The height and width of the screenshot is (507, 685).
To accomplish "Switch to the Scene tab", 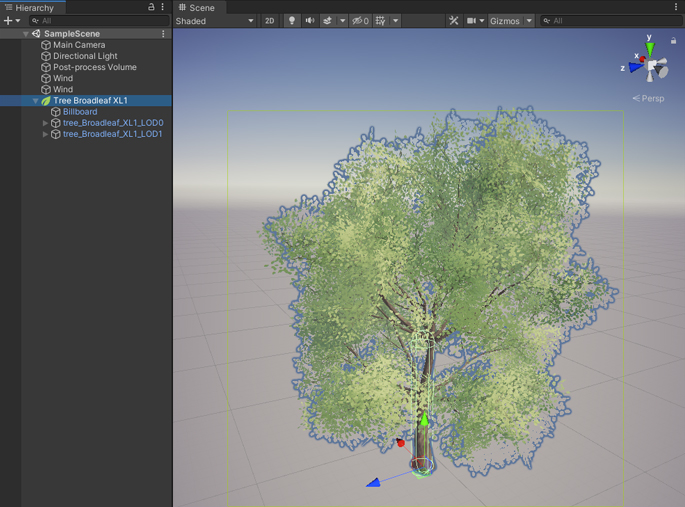I will coord(196,7).
